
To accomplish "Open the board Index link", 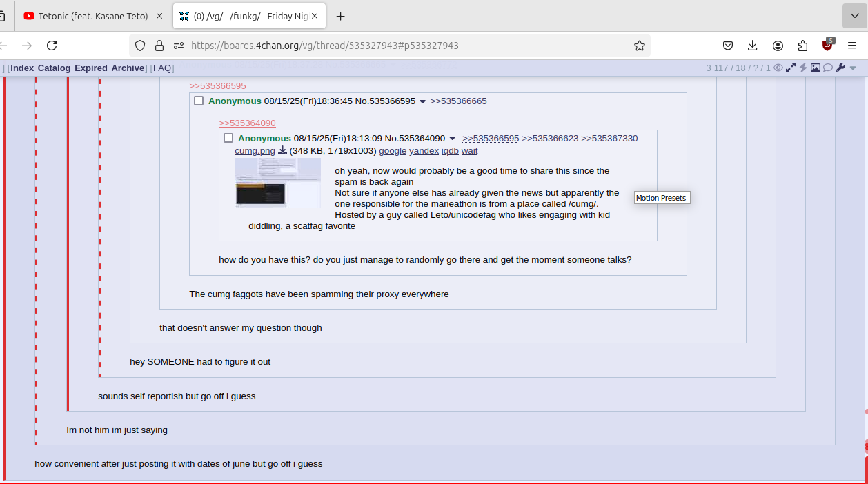I will [x=22, y=68].
